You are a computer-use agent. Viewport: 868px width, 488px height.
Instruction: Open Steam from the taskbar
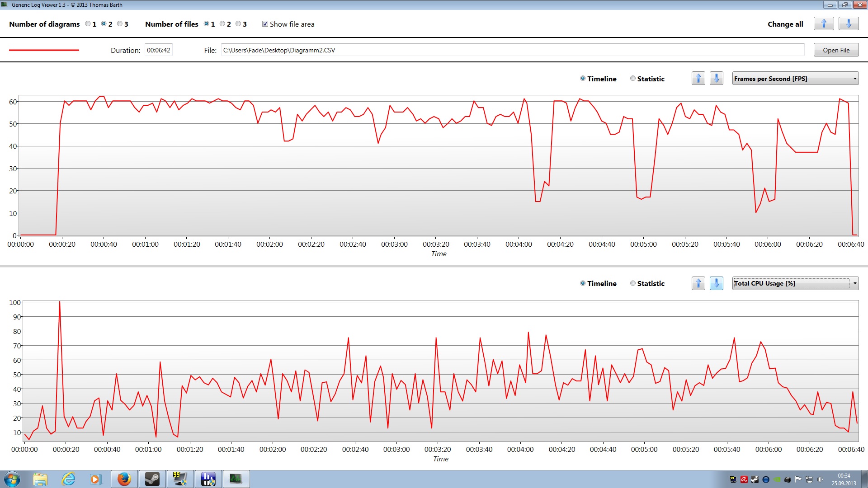click(x=152, y=479)
